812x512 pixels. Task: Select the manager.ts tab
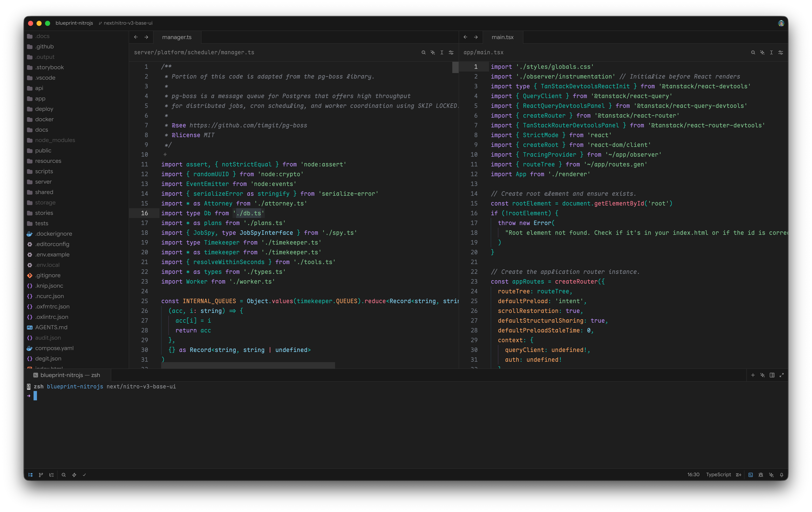177,37
